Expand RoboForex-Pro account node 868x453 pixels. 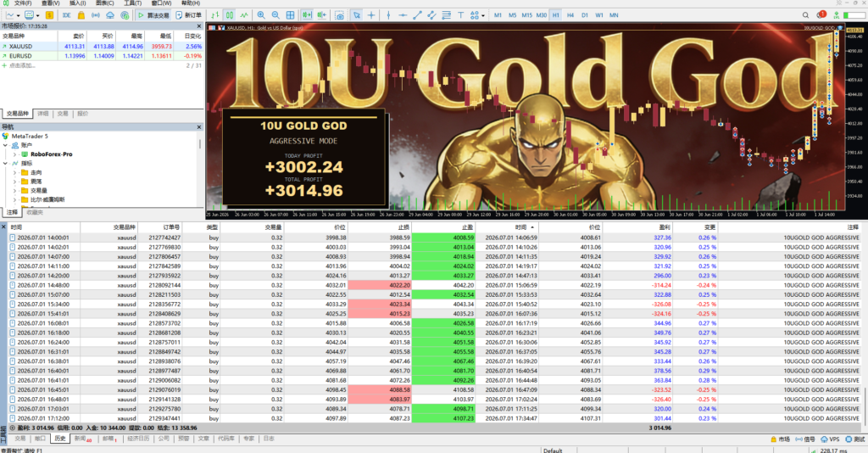15,154
